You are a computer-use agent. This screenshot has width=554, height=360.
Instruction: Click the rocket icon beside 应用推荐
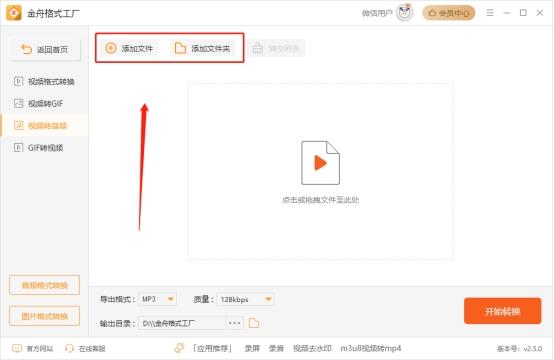click(x=179, y=348)
